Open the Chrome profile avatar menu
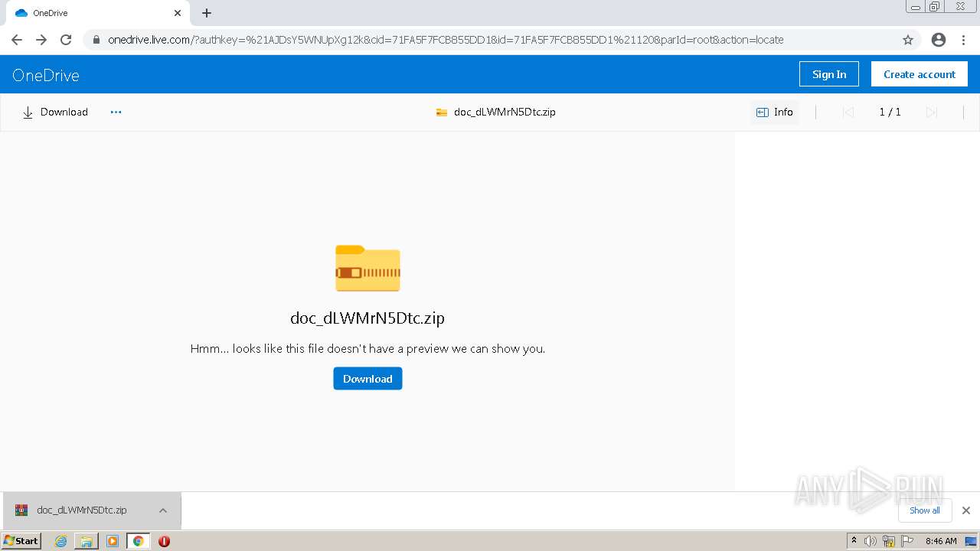The height and width of the screenshot is (551, 980). coord(938,40)
